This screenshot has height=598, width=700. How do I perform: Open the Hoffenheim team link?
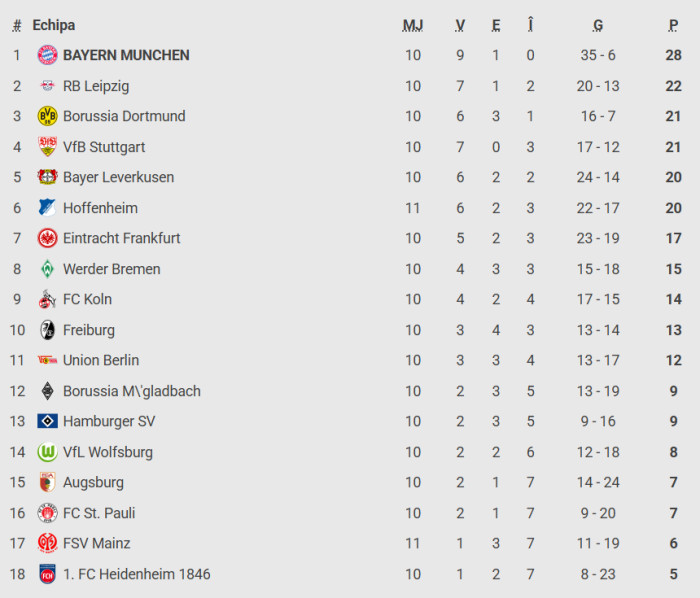tap(100, 208)
